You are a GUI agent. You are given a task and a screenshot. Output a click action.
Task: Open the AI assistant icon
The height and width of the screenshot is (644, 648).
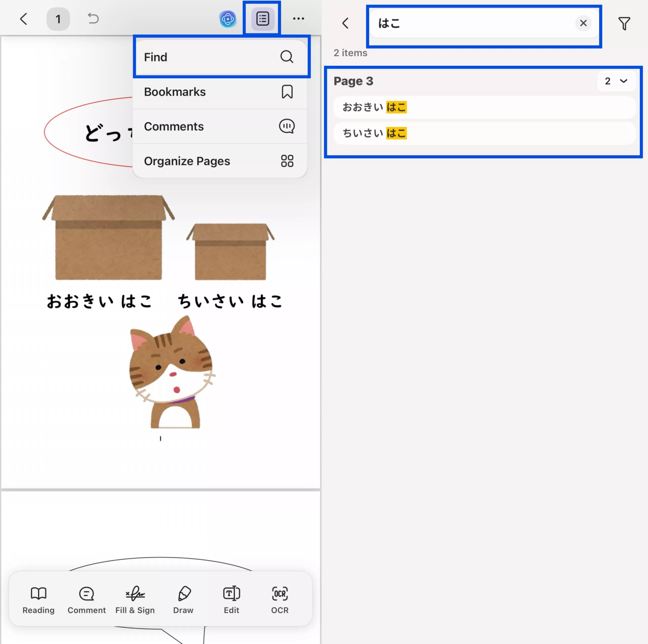(x=228, y=19)
